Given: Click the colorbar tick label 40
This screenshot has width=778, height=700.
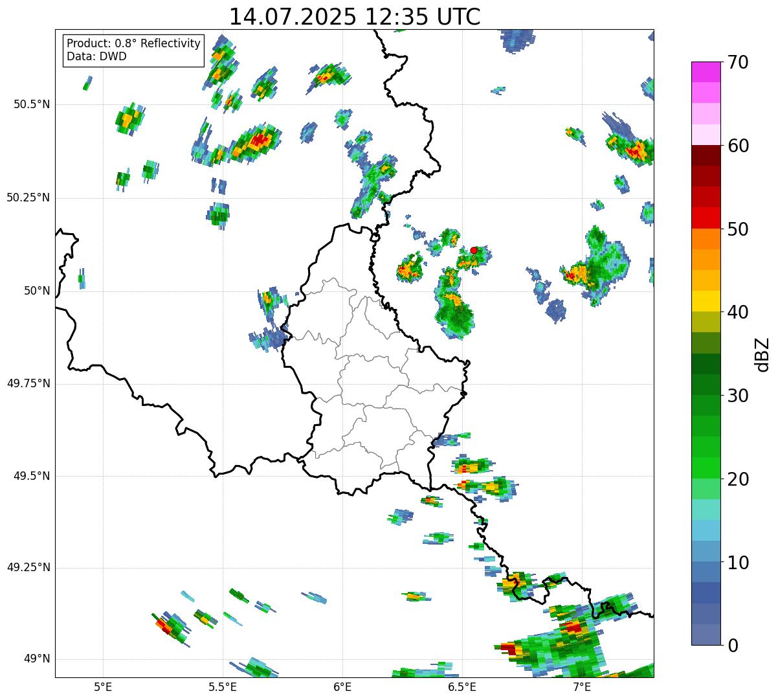Looking at the screenshot, I should click(738, 312).
